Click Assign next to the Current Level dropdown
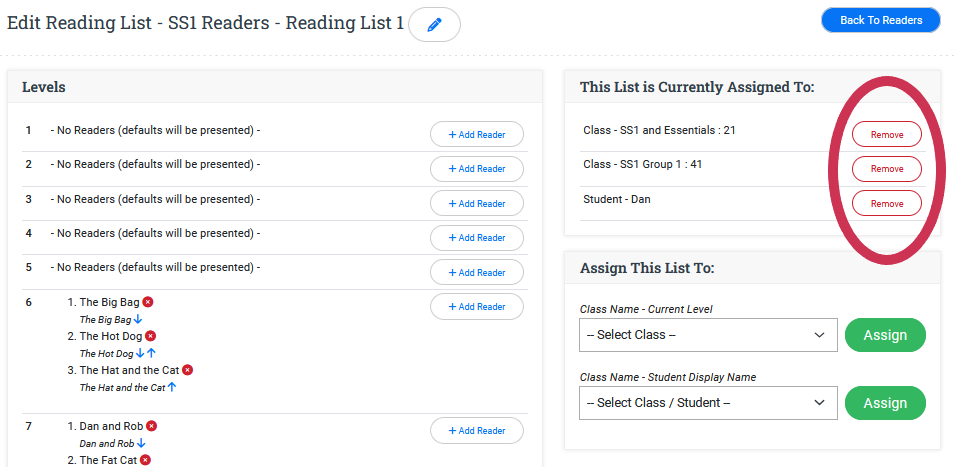This screenshot has width=955, height=467. pos(885,335)
